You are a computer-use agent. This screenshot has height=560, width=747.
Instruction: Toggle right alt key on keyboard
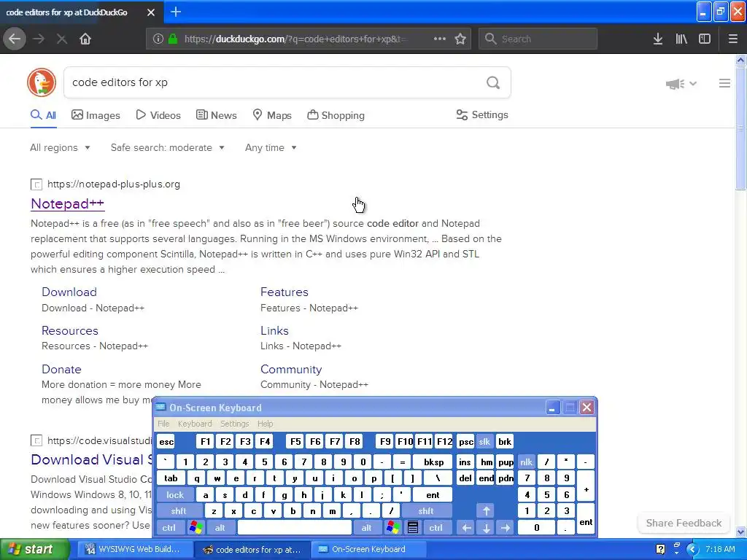click(366, 528)
